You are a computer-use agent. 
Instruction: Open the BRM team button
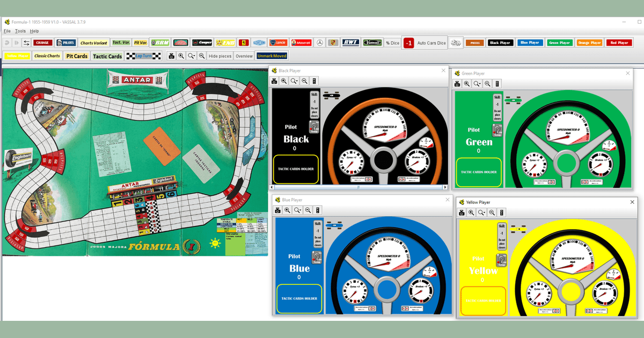(159, 42)
